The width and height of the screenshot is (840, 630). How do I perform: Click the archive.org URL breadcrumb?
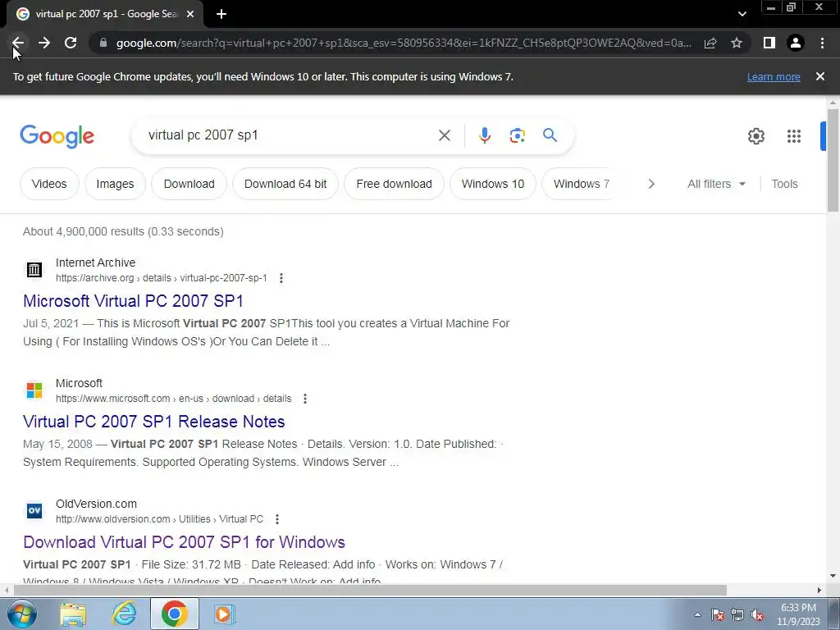click(162, 278)
